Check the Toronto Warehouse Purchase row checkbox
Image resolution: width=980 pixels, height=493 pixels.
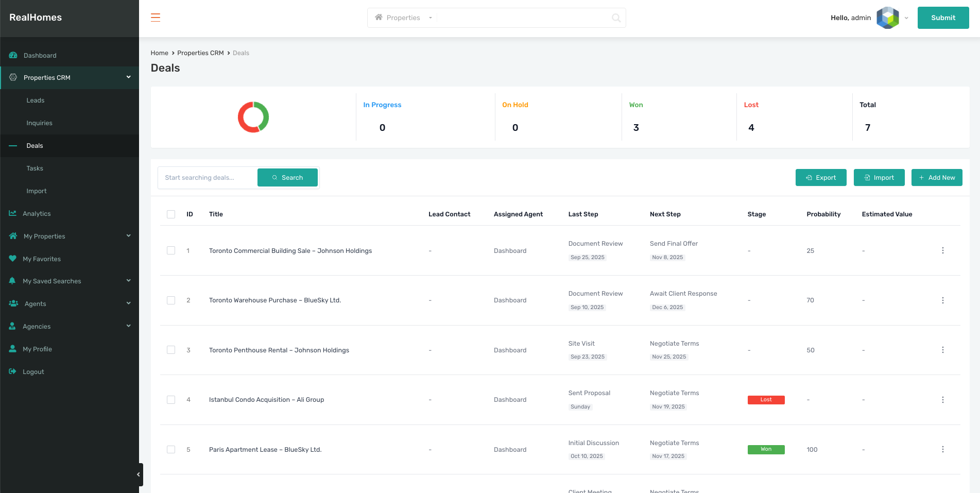171,300
